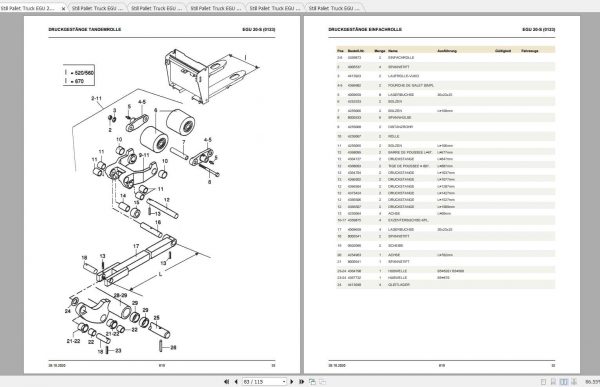
Task: Click the DRUCKGESTÄNGE TANDEMROLLE page heading
Action: click(85, 29)
